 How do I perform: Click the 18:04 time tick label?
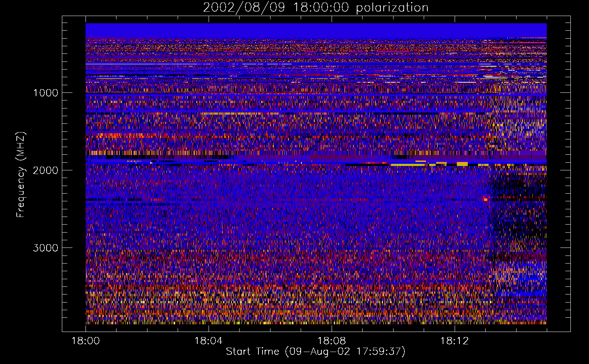[x=209, y=341]
